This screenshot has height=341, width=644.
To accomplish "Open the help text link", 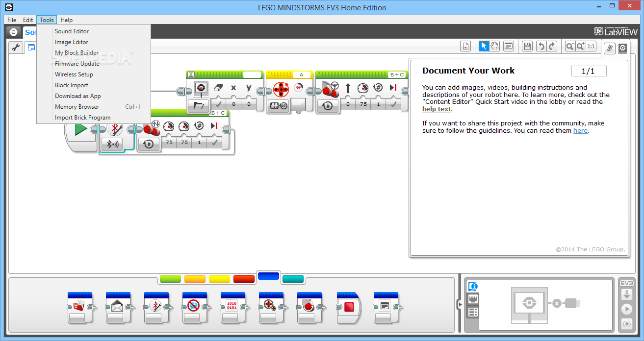I will click(x=437, y=109).
